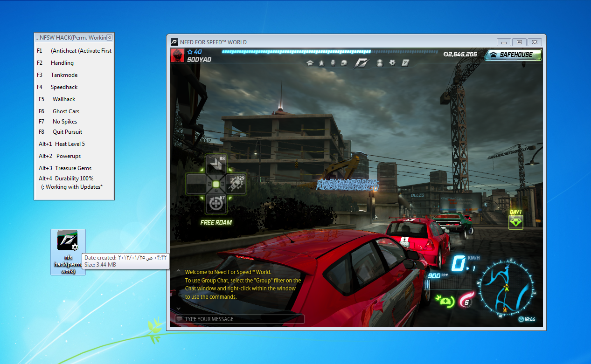Click the red driver avatar next to SODYAD
Screen dimensions: 591x364
pos(177,55)
